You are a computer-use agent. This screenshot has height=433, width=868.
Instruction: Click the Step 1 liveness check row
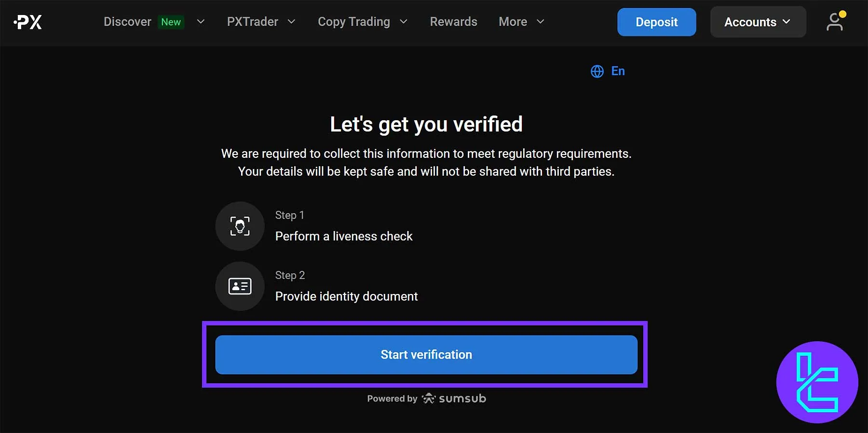(344, 236)
